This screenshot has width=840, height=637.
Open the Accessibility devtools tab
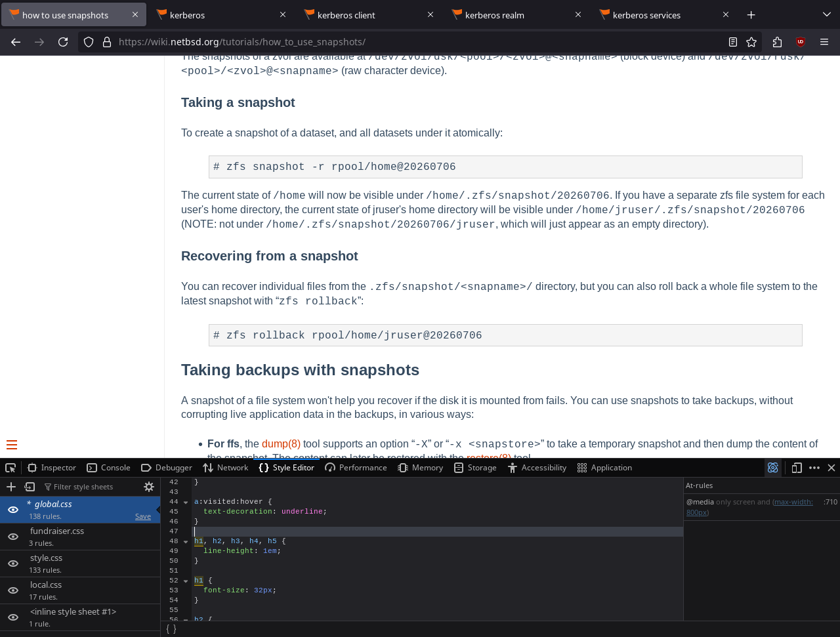(537, 468)
